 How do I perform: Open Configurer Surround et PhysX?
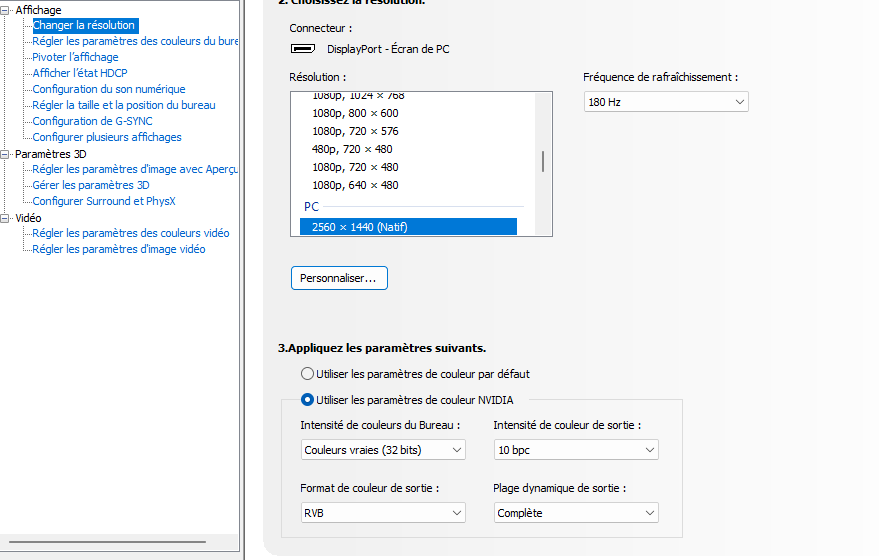[x=104, y=201]
